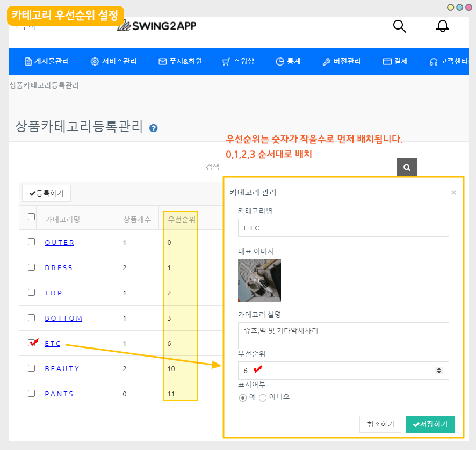
Task: Click the 대표 이미지 thumbnail
Action: tap(259, 280)
